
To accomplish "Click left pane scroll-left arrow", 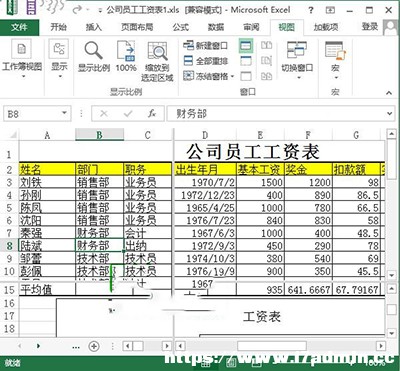I will tap(127, 346).
